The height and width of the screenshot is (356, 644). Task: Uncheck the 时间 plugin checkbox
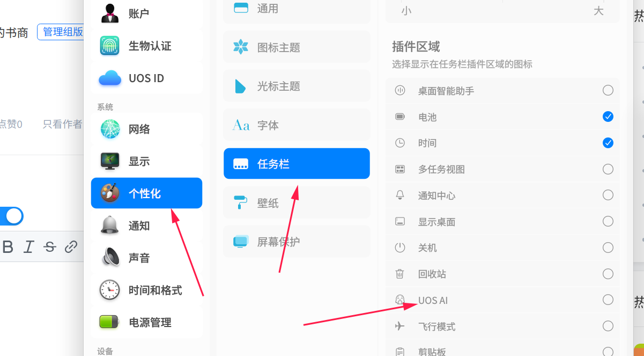click(608, 143)
